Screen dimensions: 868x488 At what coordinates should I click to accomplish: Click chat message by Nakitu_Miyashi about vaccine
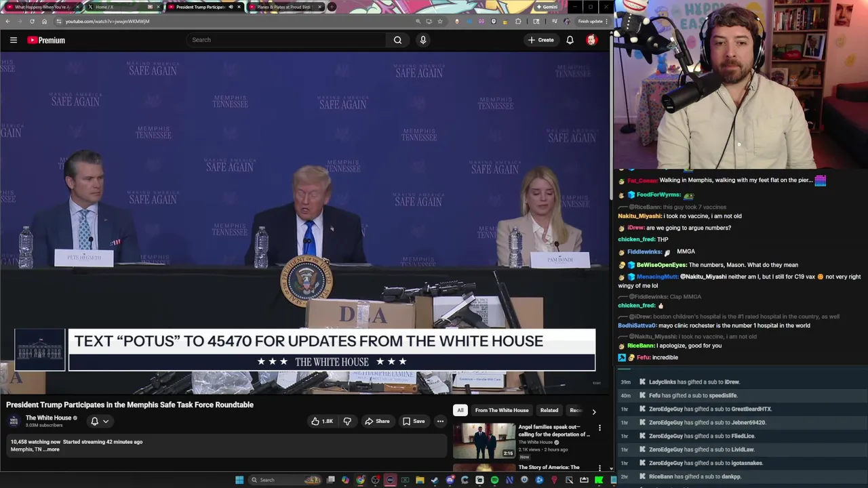point(680,216)
